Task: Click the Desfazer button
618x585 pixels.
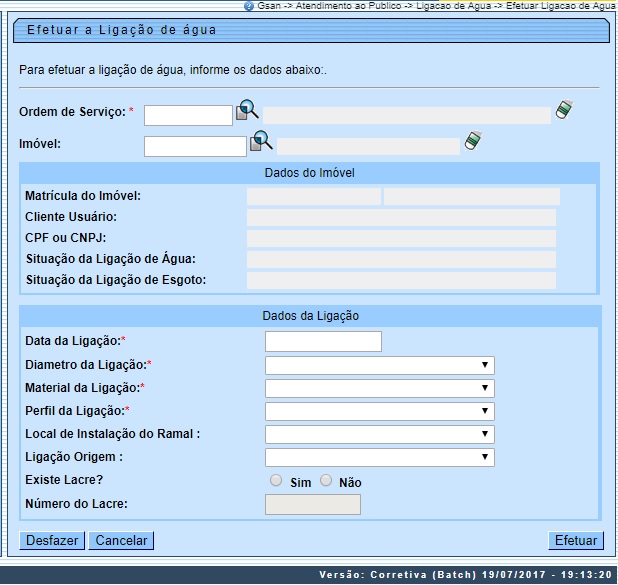Action: [x=52, y=540]
